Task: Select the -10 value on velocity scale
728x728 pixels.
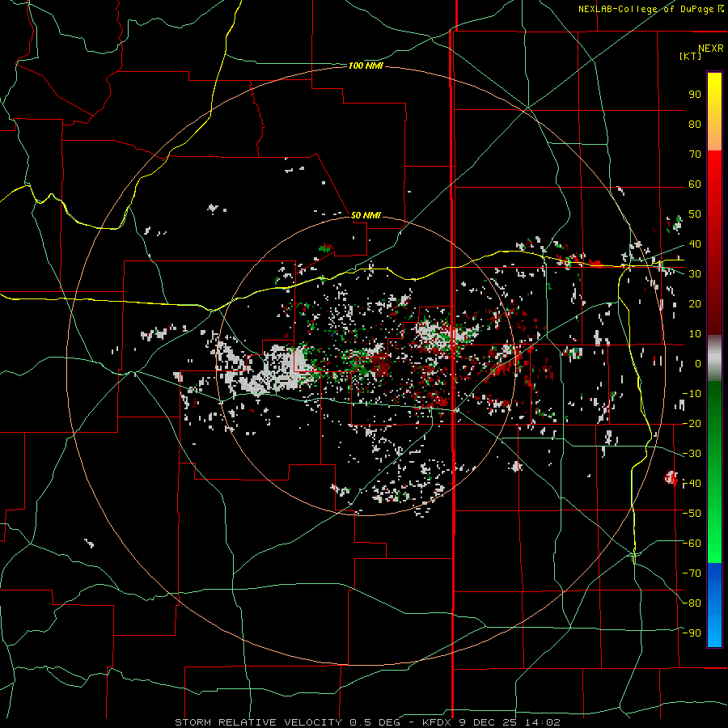Action: (x=692, y=394)
